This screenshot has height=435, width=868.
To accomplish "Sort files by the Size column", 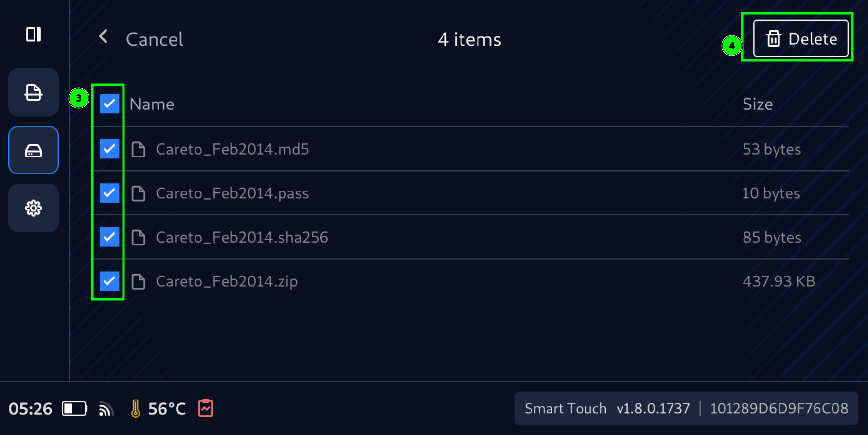I will click(757, 104).
